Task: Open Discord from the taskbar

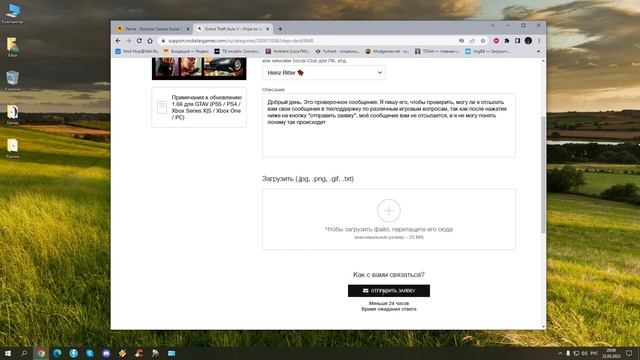Action: 106,353
